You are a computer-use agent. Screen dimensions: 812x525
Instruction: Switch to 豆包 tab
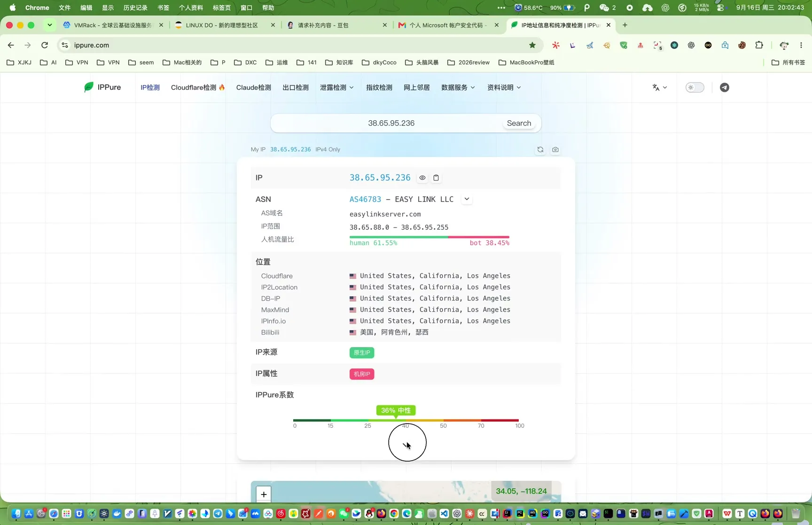coord(336,25)
